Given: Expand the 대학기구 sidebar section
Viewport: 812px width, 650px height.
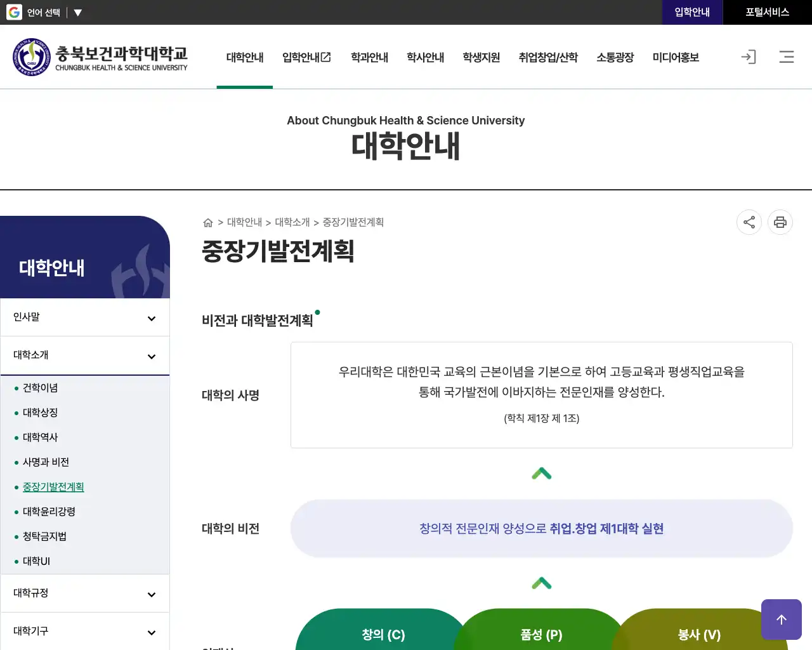Looking at the screenshot, I should 85,632.
